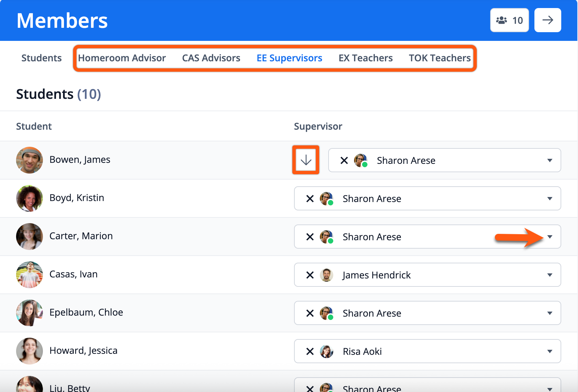
Task: Open the CAS Advisors tab
Action: [211, 58]
